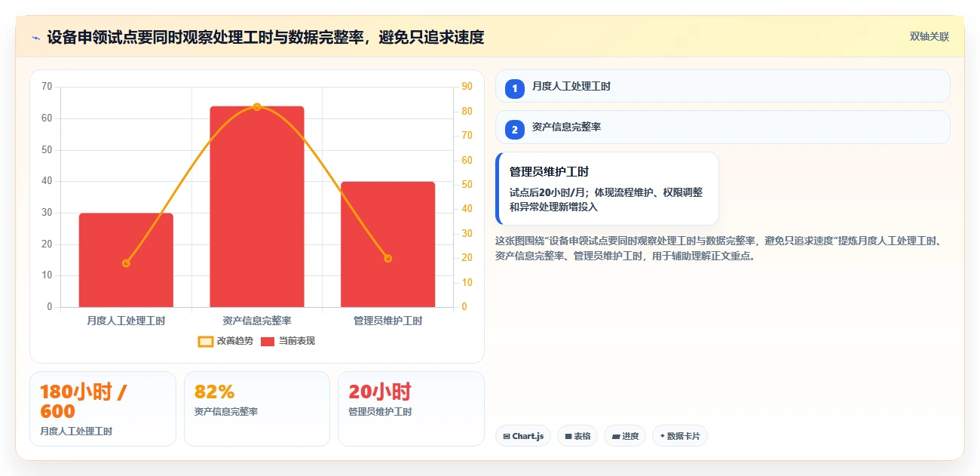980x476 pixels.
Task: Click the main title 设备申领试点 heading
Action: [x=265, y=37]
